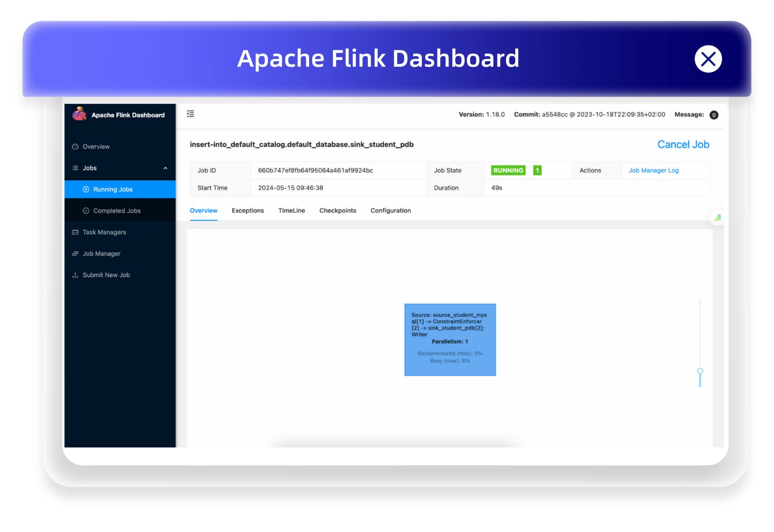Image resolution: width=774 pixels, height=532 pixels.
Task: Click the Apache Flink squirrel logo
Action: click(x=79, y=114)
